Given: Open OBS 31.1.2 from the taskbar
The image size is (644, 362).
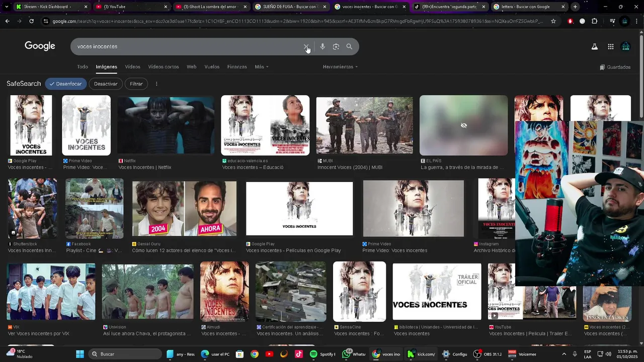Looking at the screenshot, I should click(488, 354).
